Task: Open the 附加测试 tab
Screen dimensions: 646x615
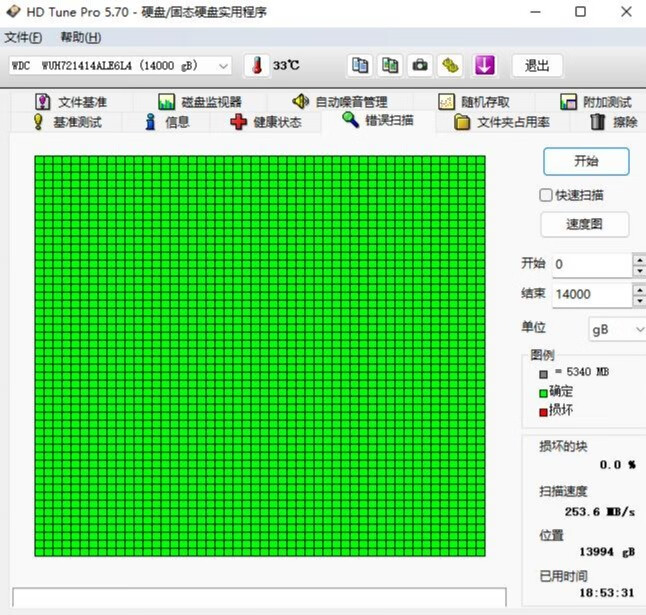Action: point(596,102)
